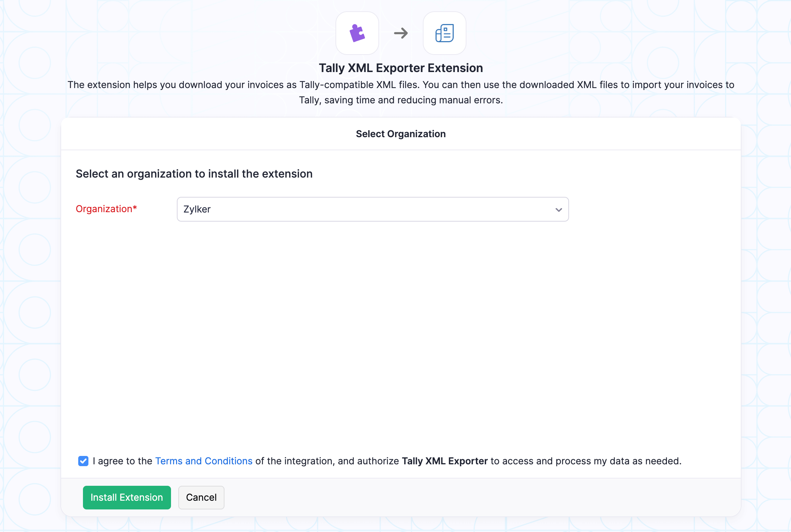The height and width of the screenshot is (532, 791).
Task: Click the green Install Extension button
Action: tap(127, 497)
